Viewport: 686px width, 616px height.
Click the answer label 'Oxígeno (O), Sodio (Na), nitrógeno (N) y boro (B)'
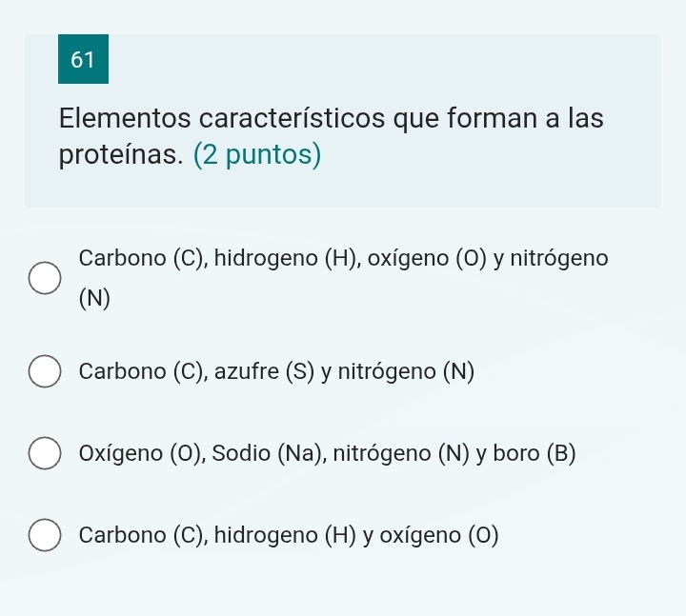328,452
